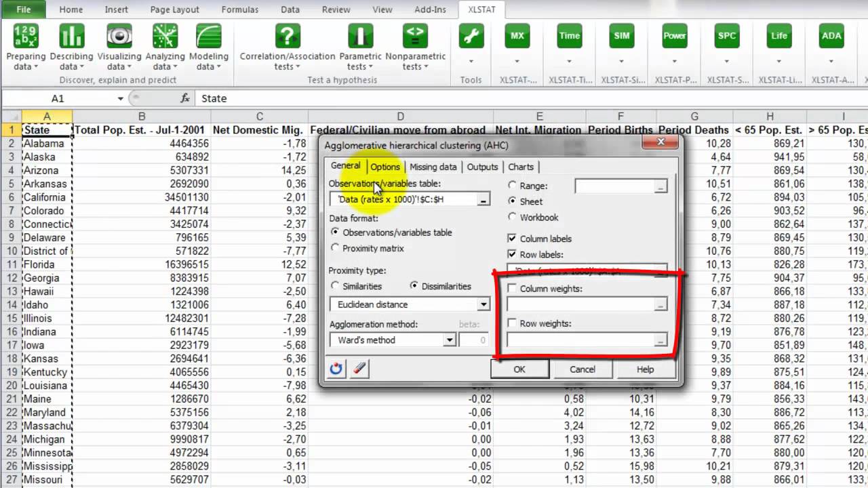Open the File tab
Image resolution: width=868 pixels, height=488 pixels.
[23, 9]
